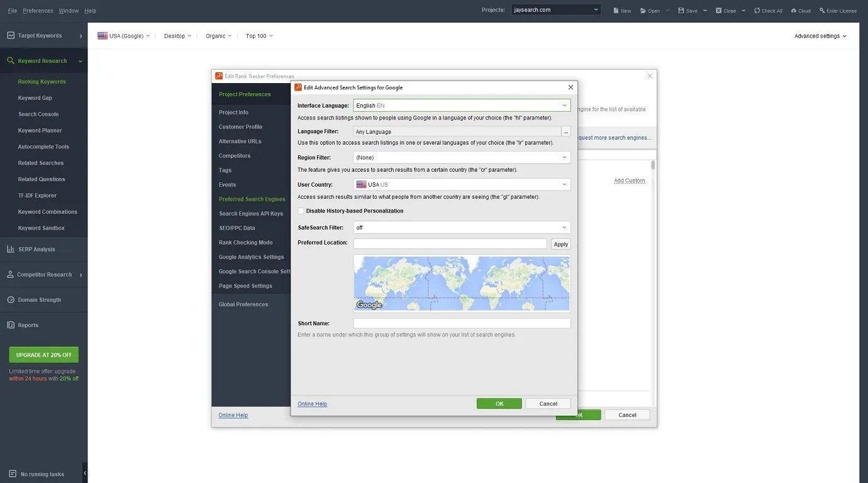Screen dimensions: 868x483
Task: Open Competitors preferences section
Action: [x=235, y=156]
